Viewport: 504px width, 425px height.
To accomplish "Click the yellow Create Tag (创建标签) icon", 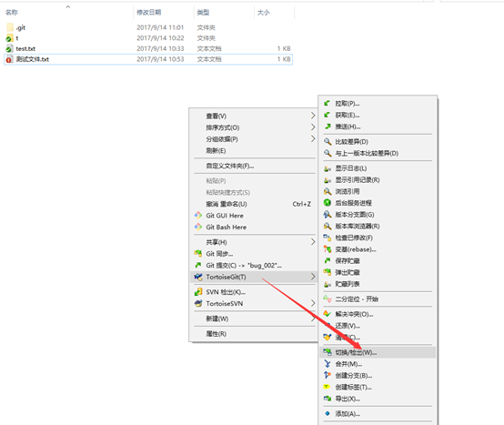I will (x=327, y=387).
